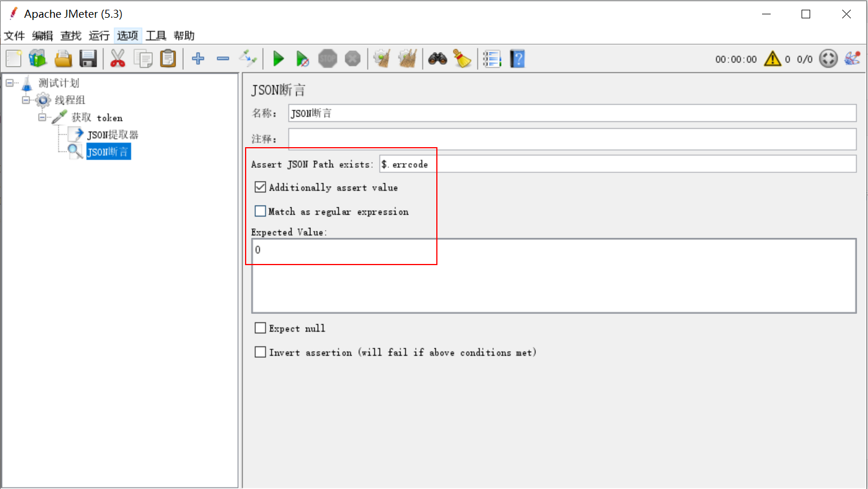Select the JSON断言 tree item

click(x=108, y=152)
